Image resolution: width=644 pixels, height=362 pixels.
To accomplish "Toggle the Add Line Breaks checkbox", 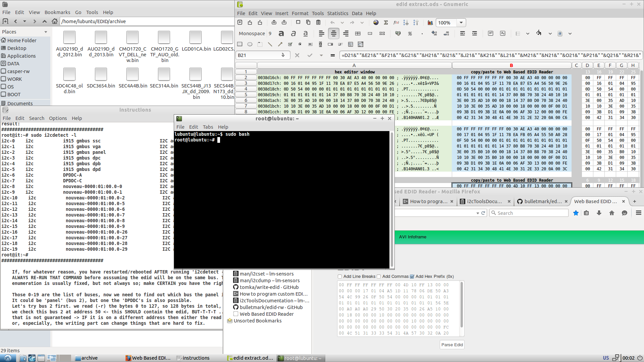I will click(x=340, y=277).
